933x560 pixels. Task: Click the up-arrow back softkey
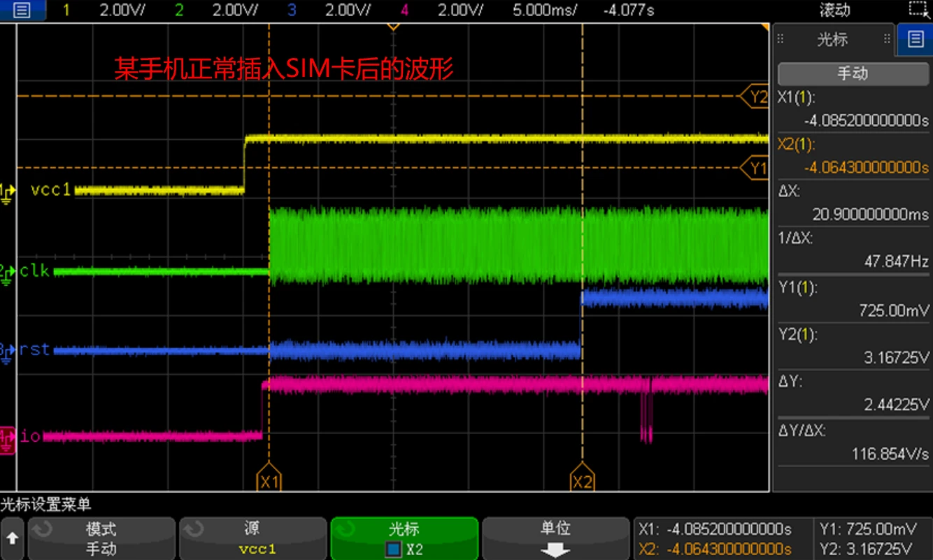12,539
